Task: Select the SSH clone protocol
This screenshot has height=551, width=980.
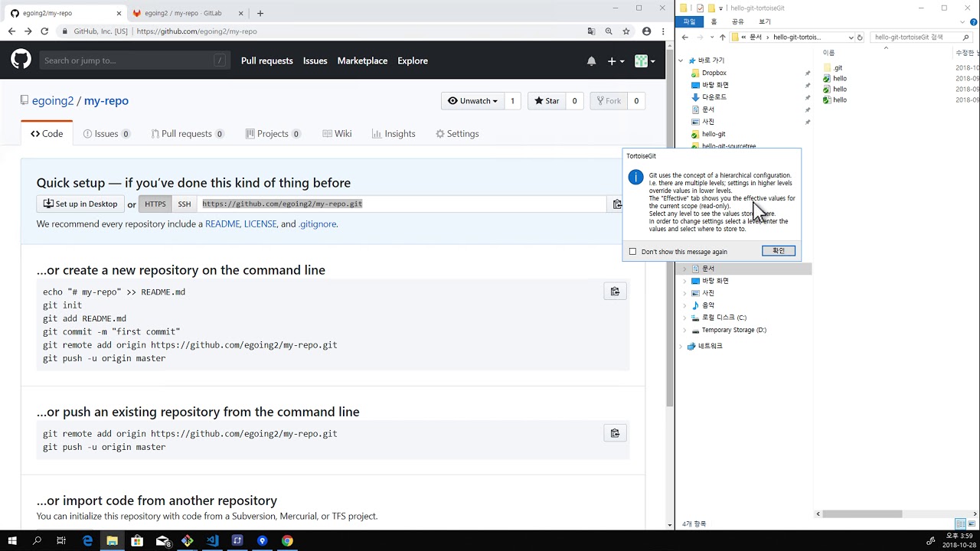Action: (185, 204)
